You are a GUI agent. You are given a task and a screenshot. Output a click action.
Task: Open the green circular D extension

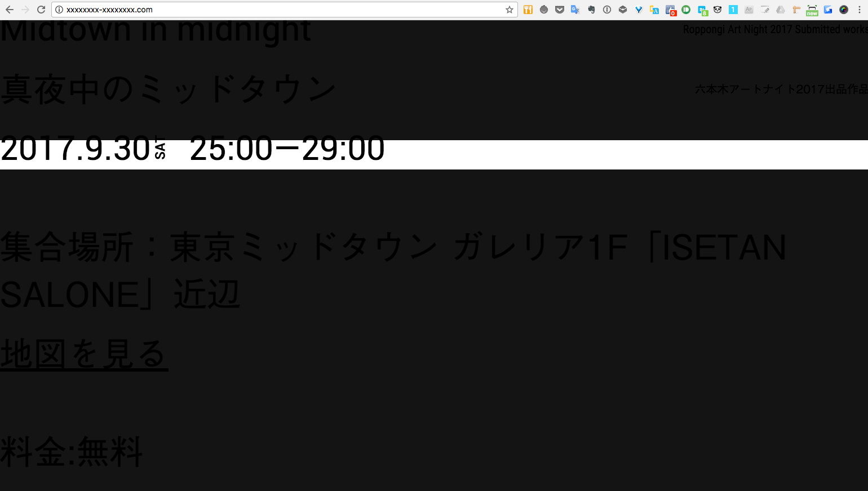686,10
